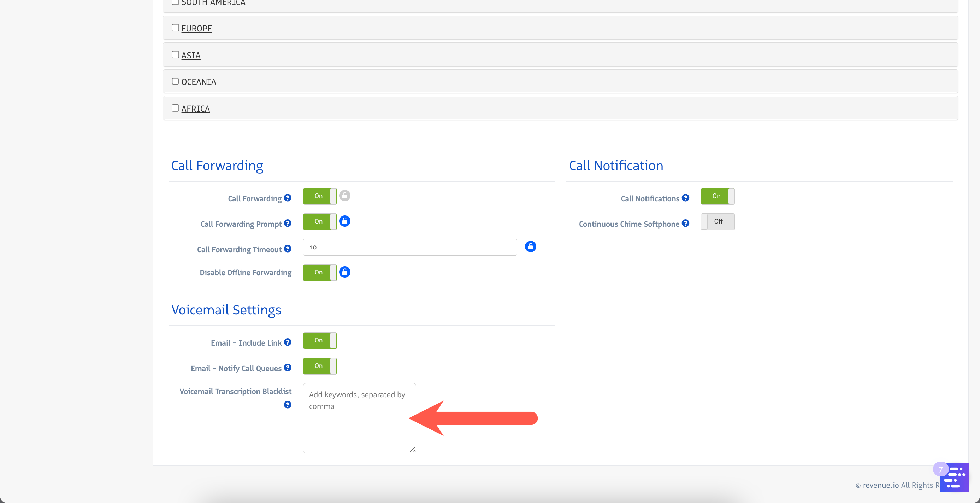The image size is (980, 503).
Task: Open the chat widget in bottom corner
Action: coord(955,477)
